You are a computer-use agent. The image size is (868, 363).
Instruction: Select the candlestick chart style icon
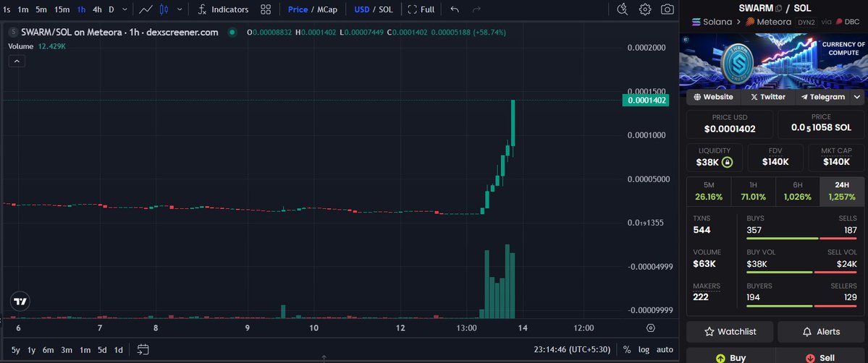coord(164,9)
